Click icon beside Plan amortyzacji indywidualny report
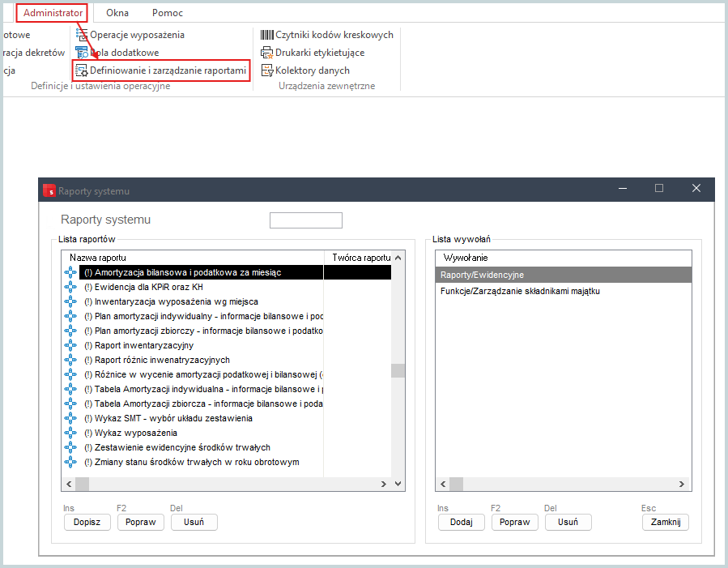Screen dimensions: 728x568 point(70,316)
